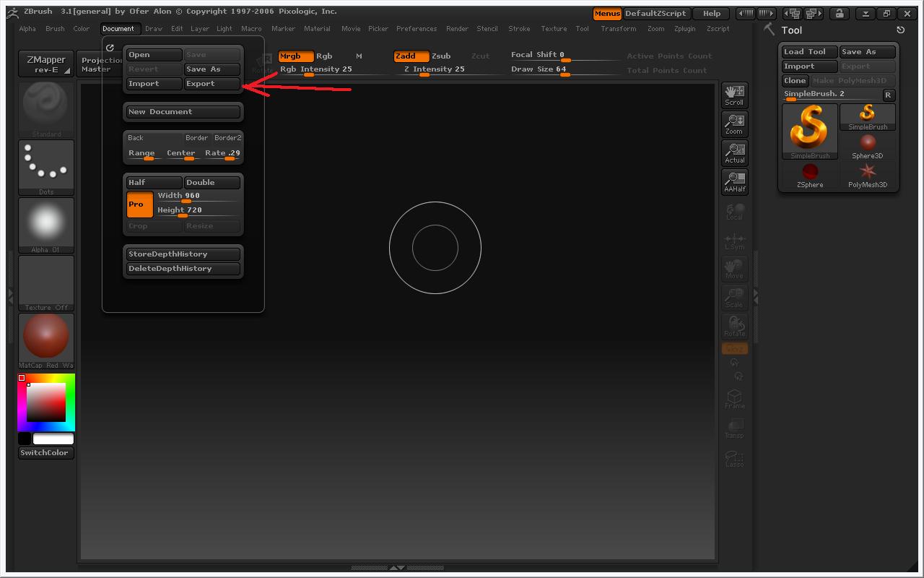Select the Scroll canvas tool
Screen dimensions: 924x578
pyautogui.click(x=734, y=95)
